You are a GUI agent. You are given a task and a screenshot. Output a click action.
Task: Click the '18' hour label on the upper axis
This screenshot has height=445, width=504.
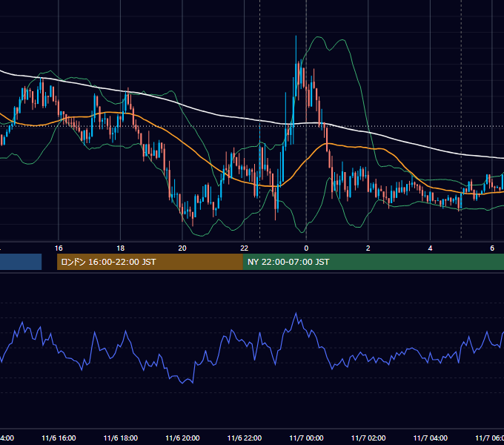tap(121, 248)
